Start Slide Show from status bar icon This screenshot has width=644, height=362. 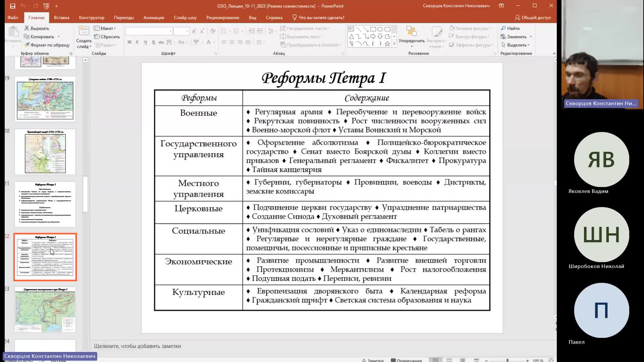(x=476, y=360)
